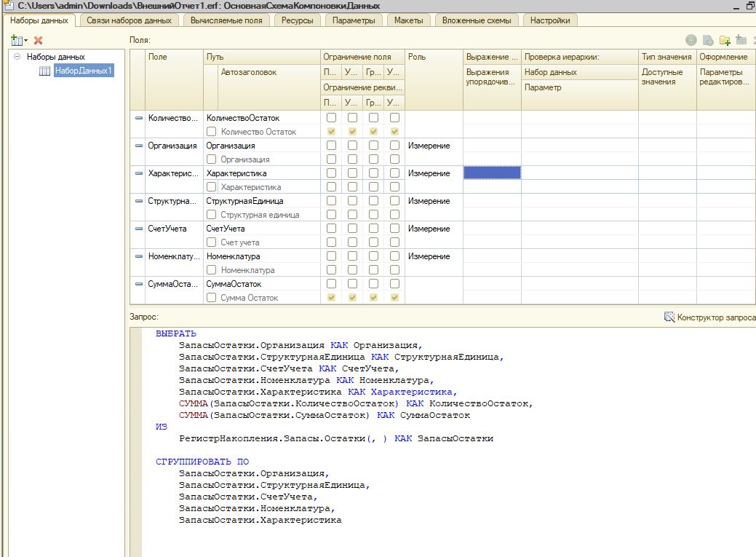Check Гр... restriction box in СуммаОстаток row
This screenshot has width=756, height=557.
pyautogui.click(x=374, y=284)
